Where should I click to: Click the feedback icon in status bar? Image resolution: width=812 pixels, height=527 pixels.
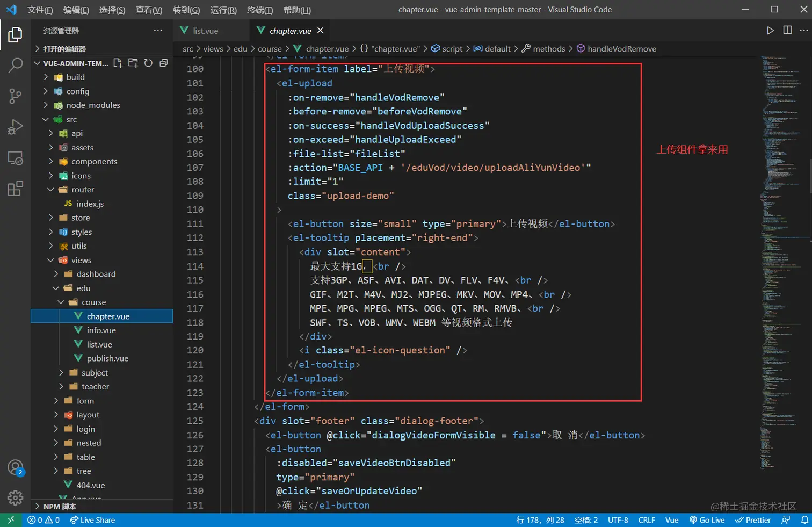coord(786,520)
